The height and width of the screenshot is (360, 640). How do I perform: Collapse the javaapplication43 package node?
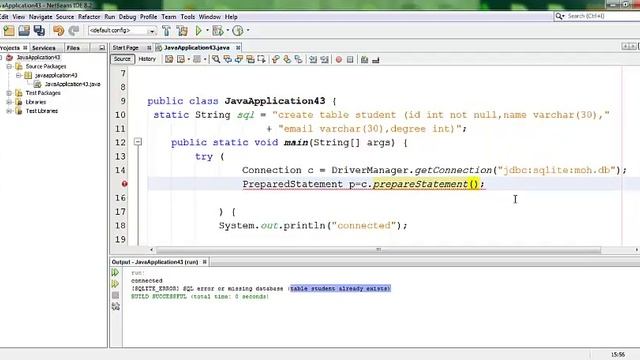pyautogui.click(x=18, y=75)
